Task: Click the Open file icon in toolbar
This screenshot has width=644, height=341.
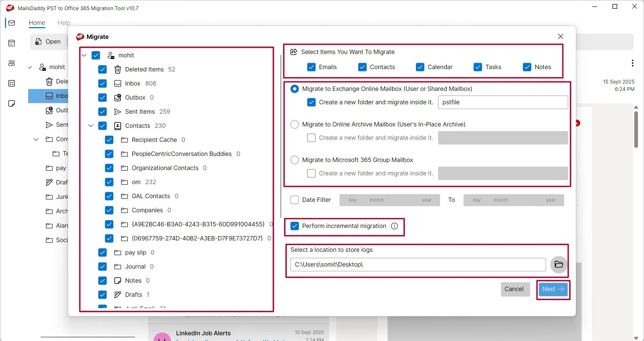Action: point(39,42)
